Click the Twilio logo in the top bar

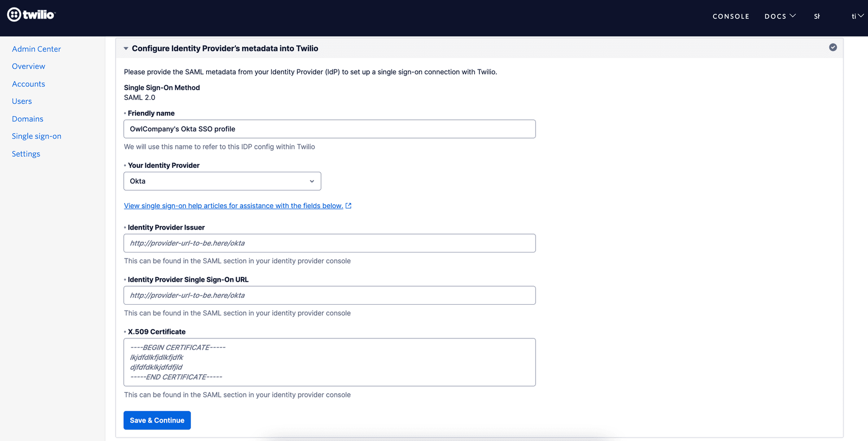pyautogui.click(x=31, y=15)
